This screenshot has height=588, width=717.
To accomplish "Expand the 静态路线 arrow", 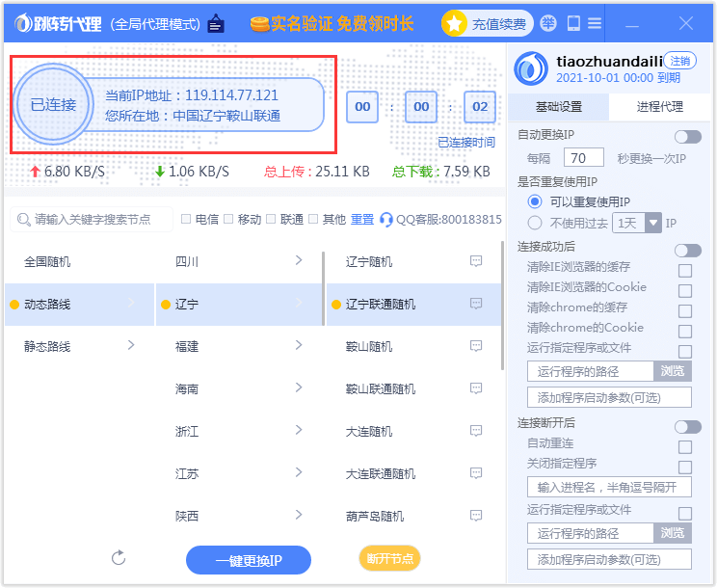I will (131, 345).
